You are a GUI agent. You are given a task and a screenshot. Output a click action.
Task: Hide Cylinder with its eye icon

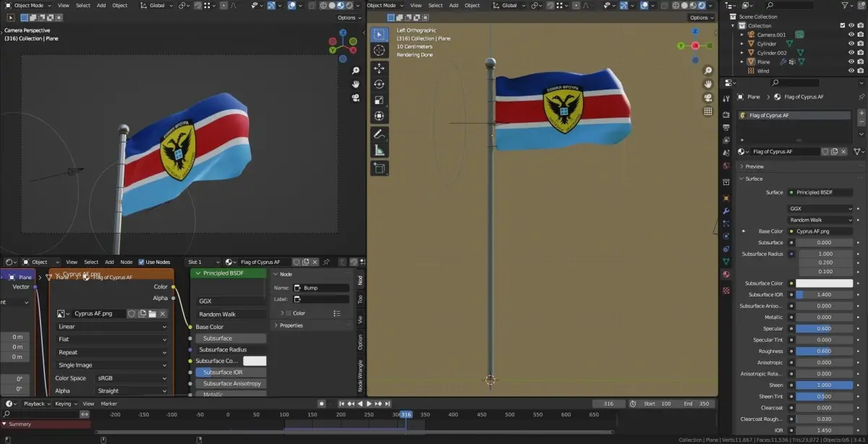(851, 43)
